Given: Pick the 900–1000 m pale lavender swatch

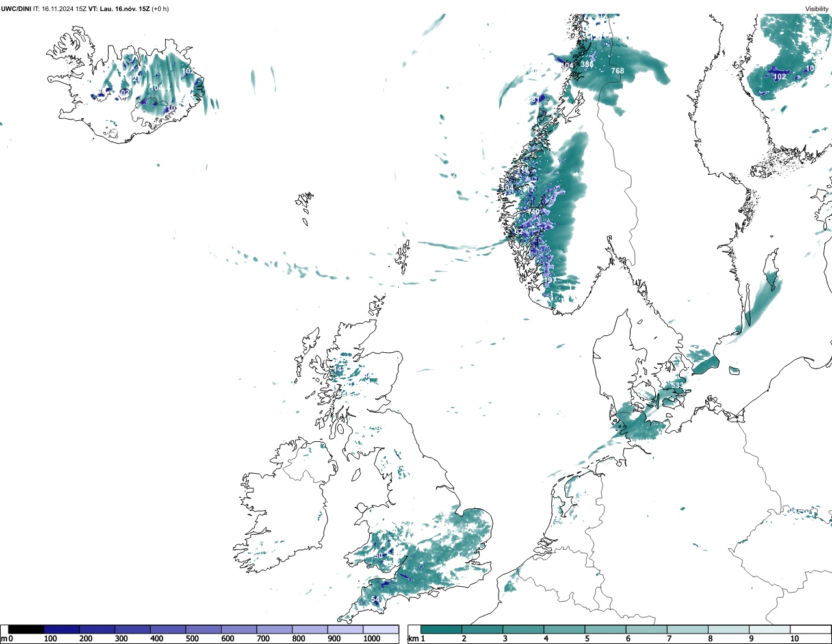Looking at the screenshot, I should click(345, 629).
